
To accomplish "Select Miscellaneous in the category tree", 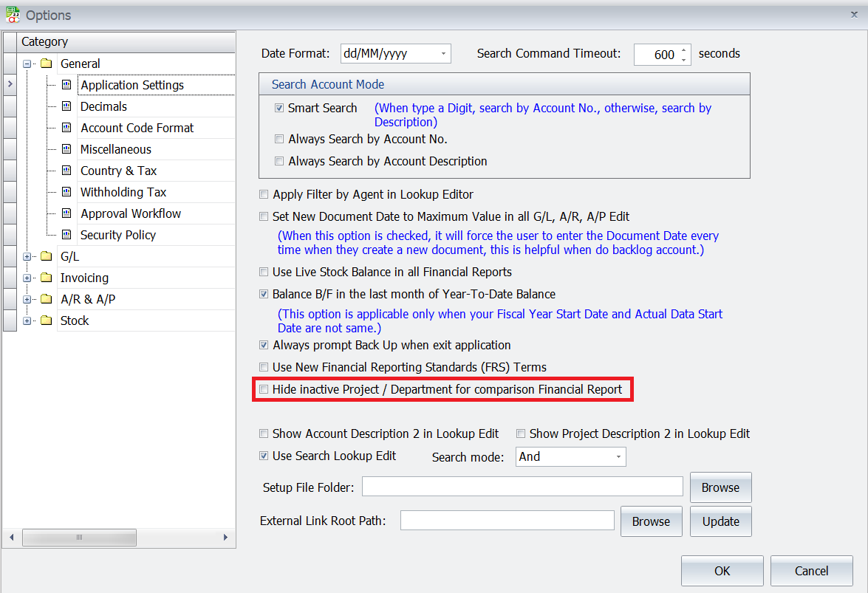I will point(115,149).
